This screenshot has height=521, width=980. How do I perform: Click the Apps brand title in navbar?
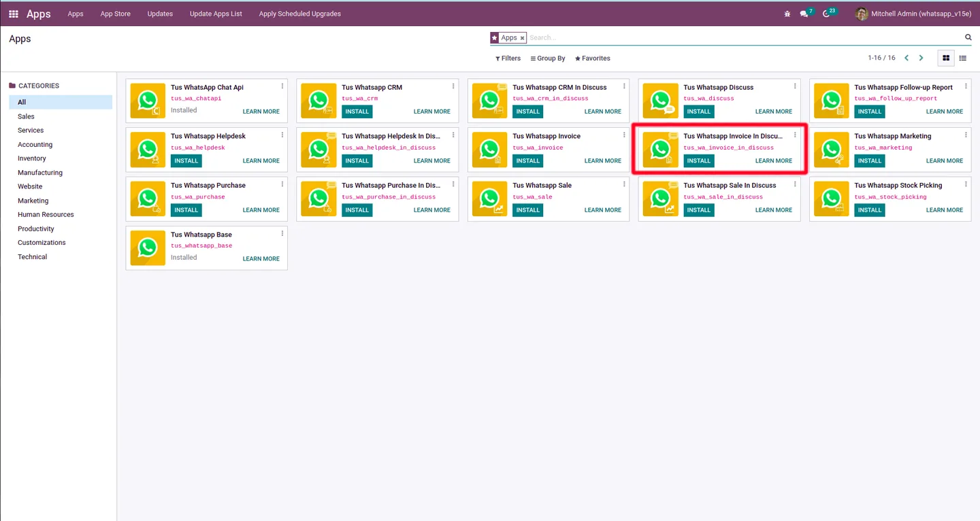pyautogui.click(x=39, y=14)
